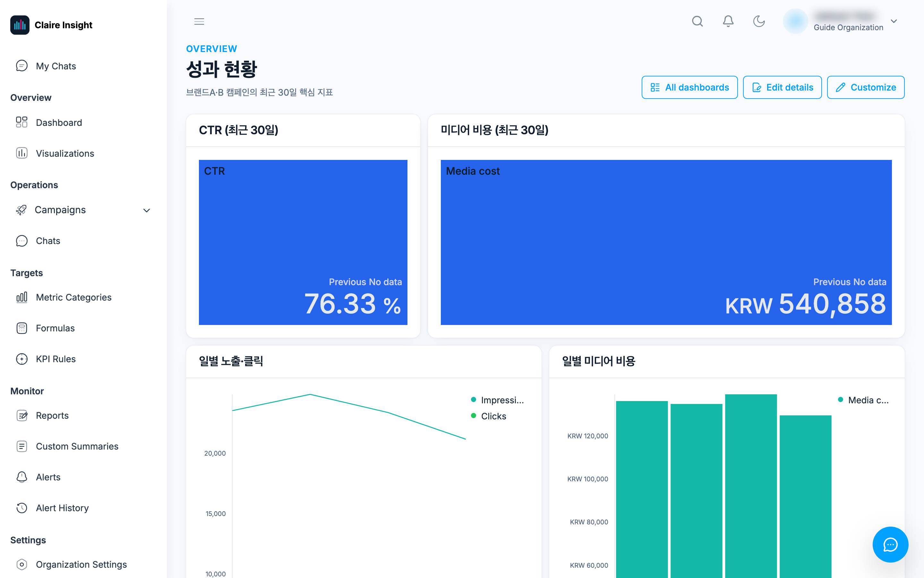Toggle dark mode moon icon
Screen dimensions: 924x578
tap(759, 21)
